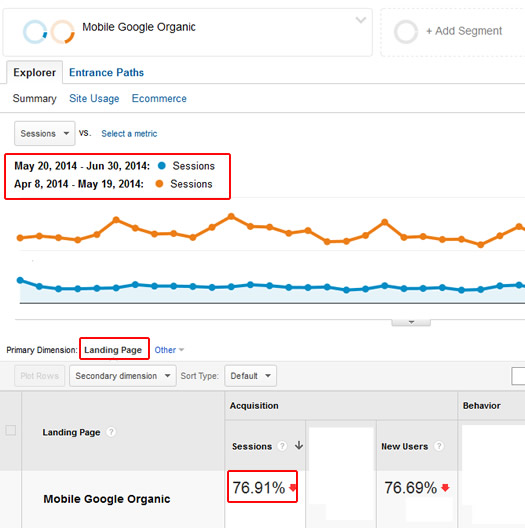Click the Plot Rows button
This screenshot has width=525, height=528.
click(x=39, y=376)
